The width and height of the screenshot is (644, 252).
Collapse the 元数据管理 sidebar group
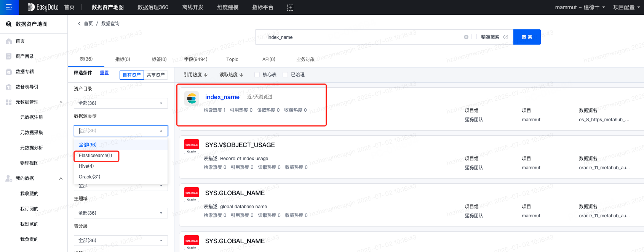61,102
